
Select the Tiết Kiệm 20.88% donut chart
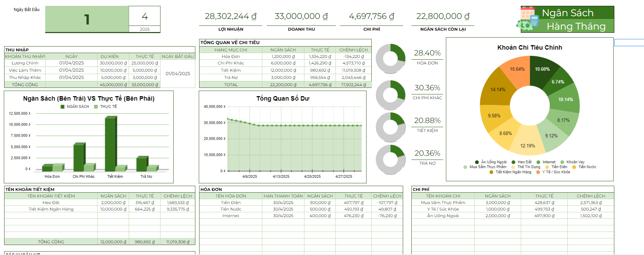[x=390, y=127]
